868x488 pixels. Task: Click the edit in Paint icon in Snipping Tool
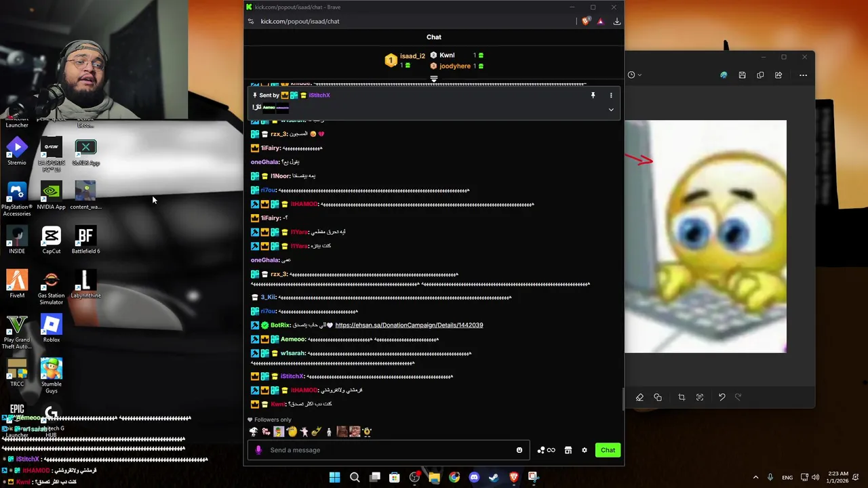click(x=724, y=75)
